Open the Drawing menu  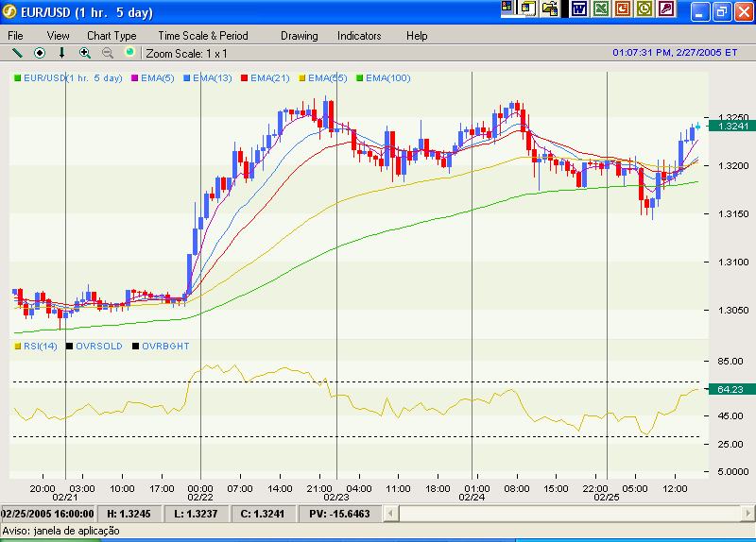coord(299,36)
